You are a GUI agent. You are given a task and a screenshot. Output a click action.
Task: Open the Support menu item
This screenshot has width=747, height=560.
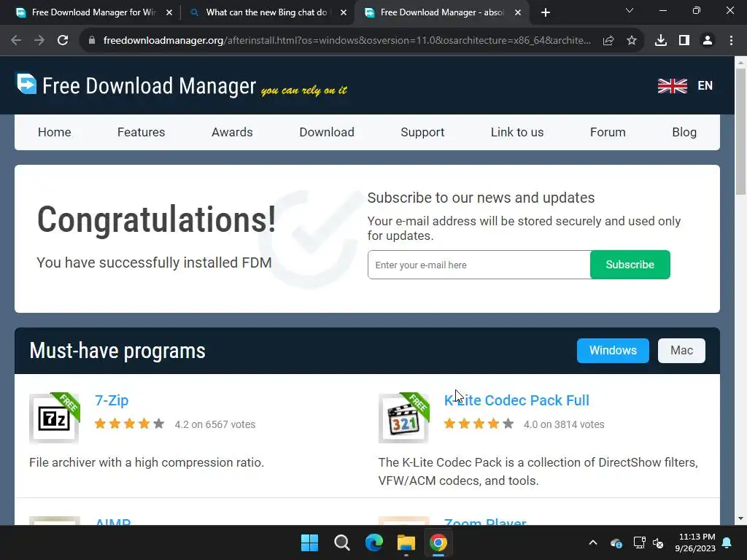[422, 133]
